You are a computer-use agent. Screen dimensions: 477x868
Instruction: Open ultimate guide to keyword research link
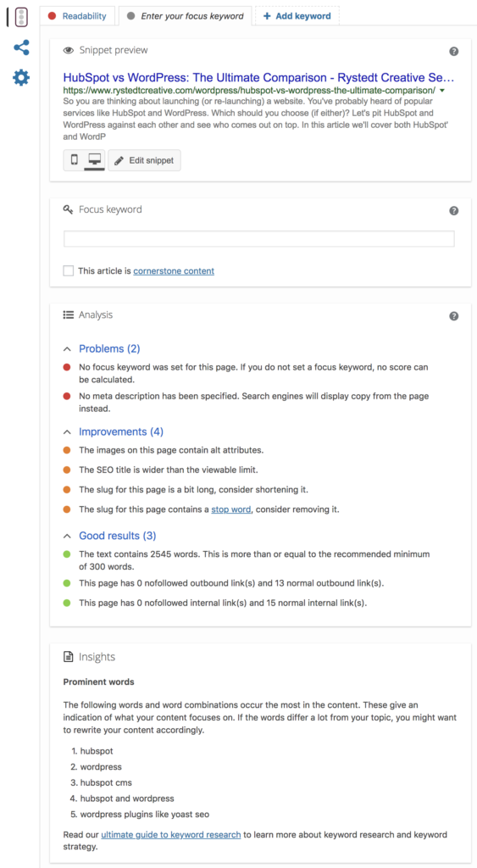(x=171, y=835)
